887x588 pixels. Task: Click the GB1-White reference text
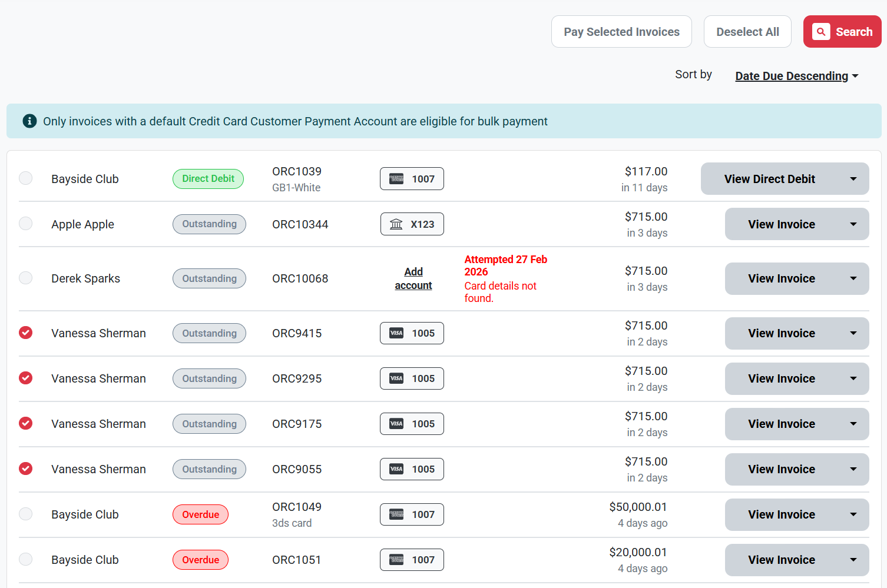click(x=296, y=188)
